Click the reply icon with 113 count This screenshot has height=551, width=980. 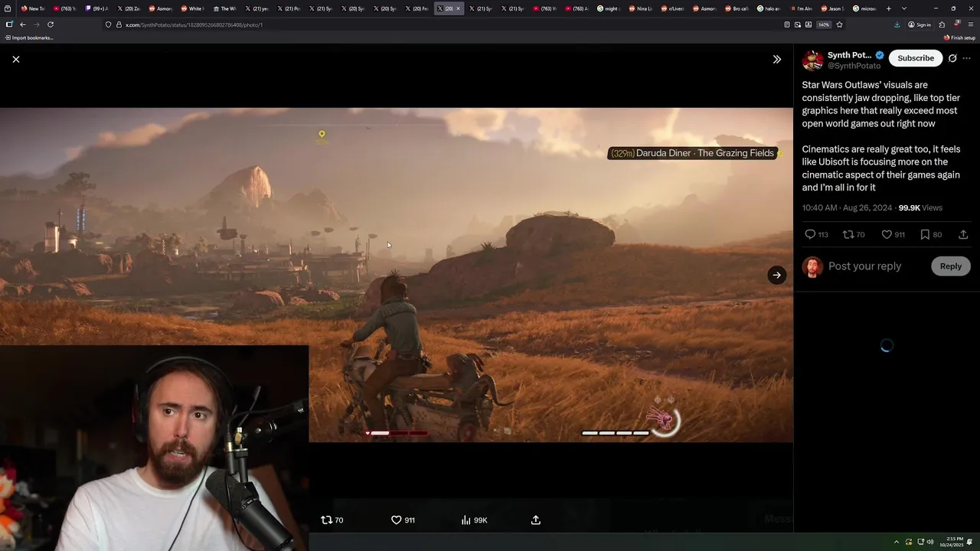pos(816,235)
